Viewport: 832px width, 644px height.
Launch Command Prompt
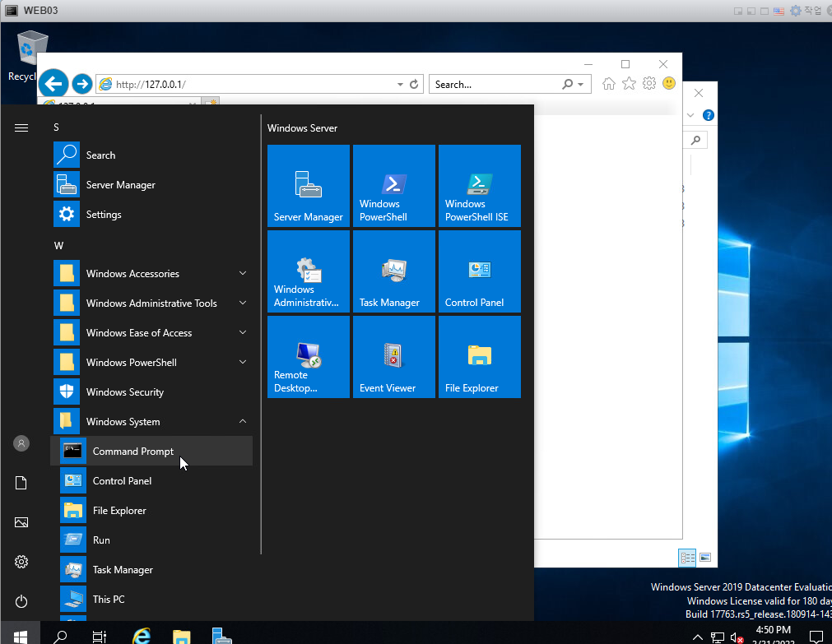[x=151, y=451]
